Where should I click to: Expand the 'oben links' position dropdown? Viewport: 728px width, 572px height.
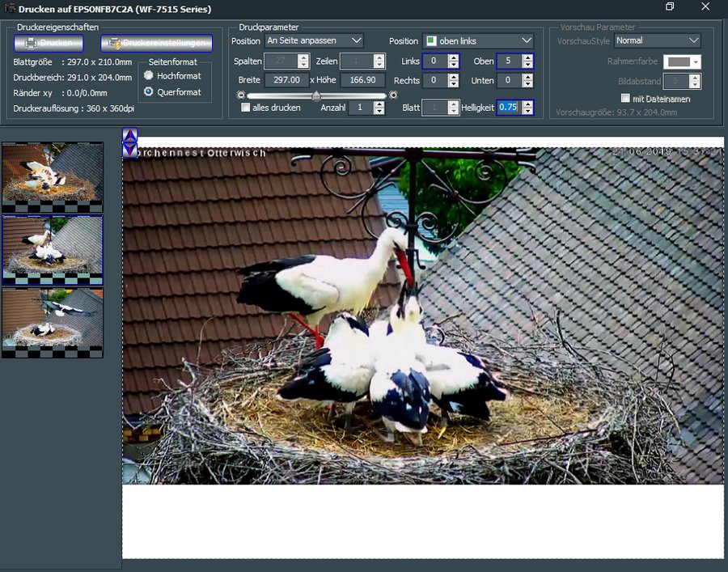click(x=478, y=40)
